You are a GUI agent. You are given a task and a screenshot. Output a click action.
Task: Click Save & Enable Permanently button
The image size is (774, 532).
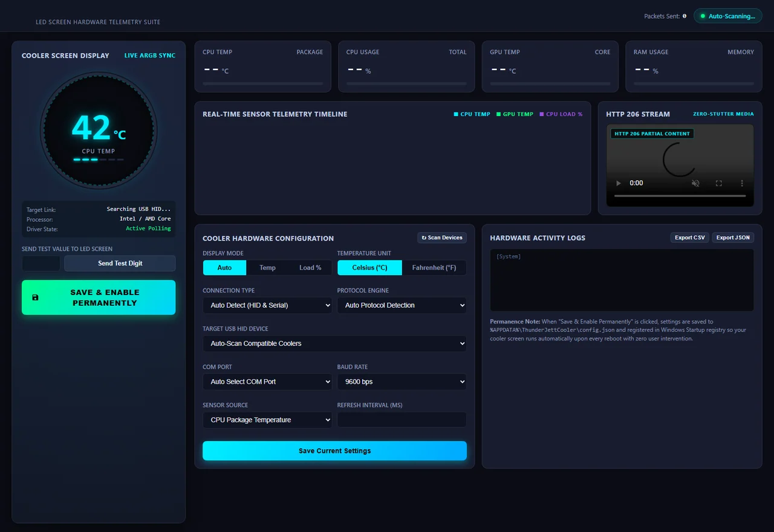pyautogui.click(x=99, y=297)
